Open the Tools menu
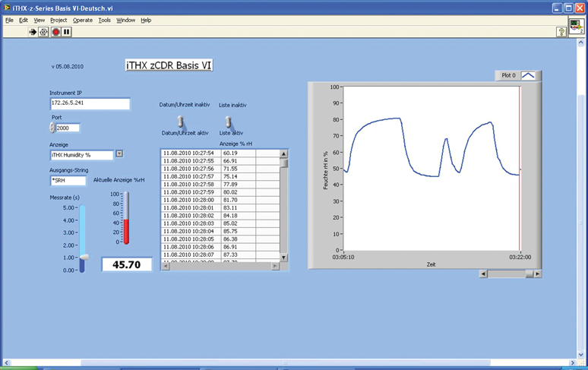The width and height of the screenshot is (588, 370). coord(105,21)
